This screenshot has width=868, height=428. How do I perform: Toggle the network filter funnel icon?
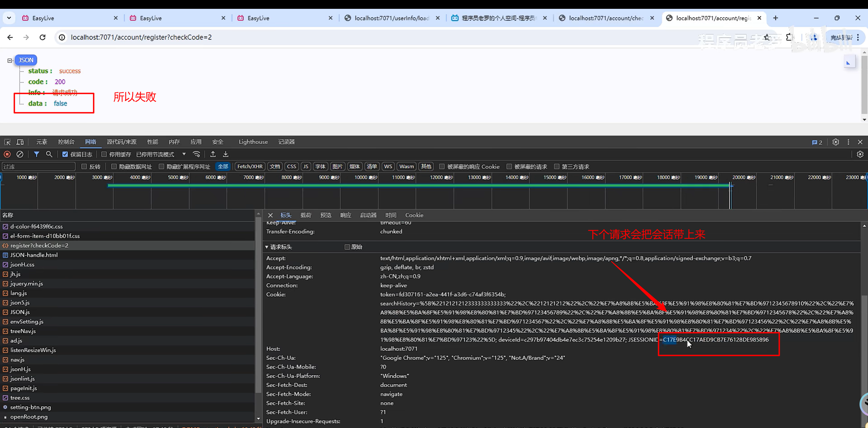(x=36, y=154)
